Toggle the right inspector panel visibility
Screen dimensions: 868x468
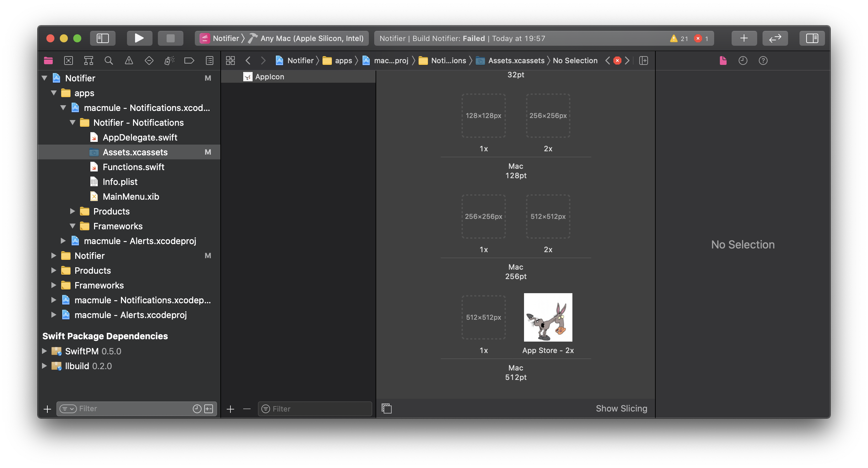[812, 38]
